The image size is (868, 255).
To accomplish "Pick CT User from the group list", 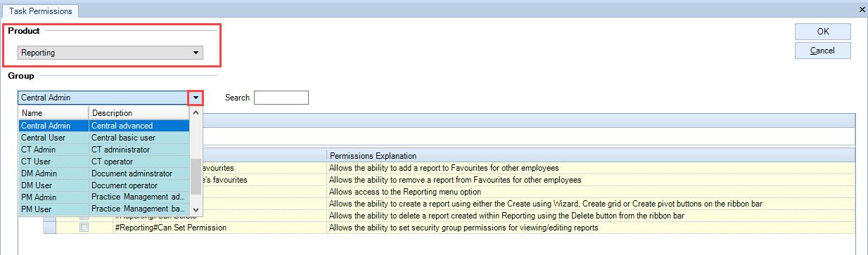I will (104, 162).
